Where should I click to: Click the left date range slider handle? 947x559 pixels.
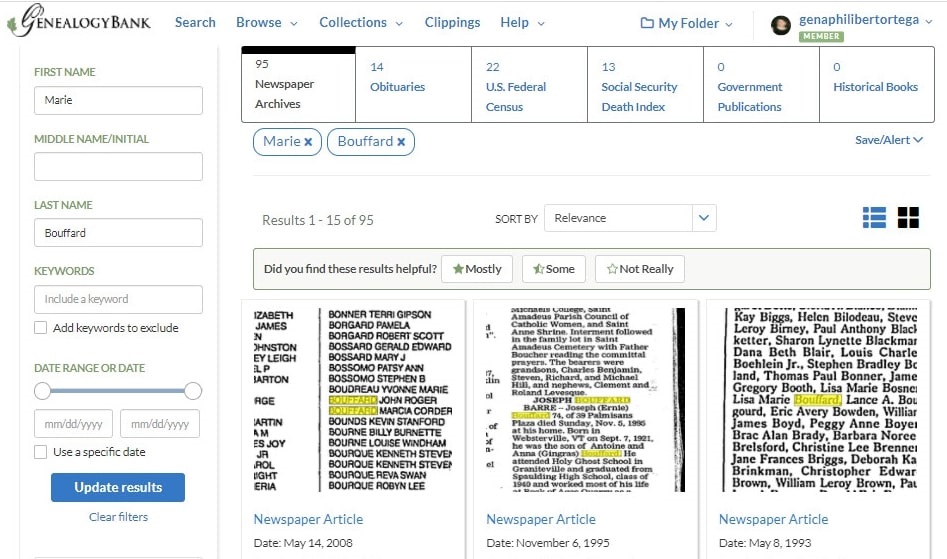[x=42, y=391]
